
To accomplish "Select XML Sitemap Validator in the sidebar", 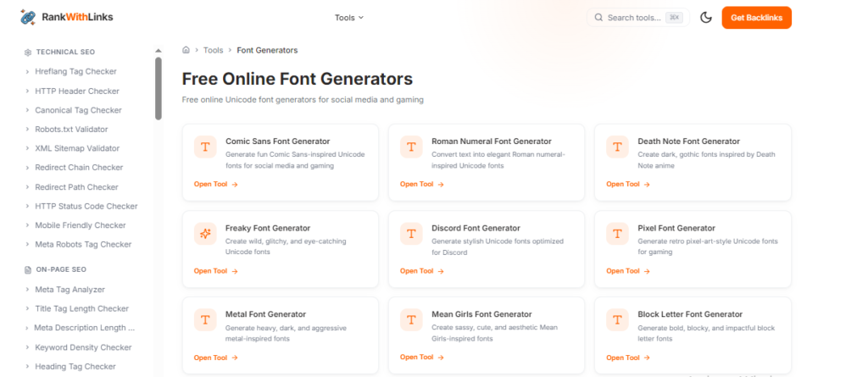I will point(77,148).
